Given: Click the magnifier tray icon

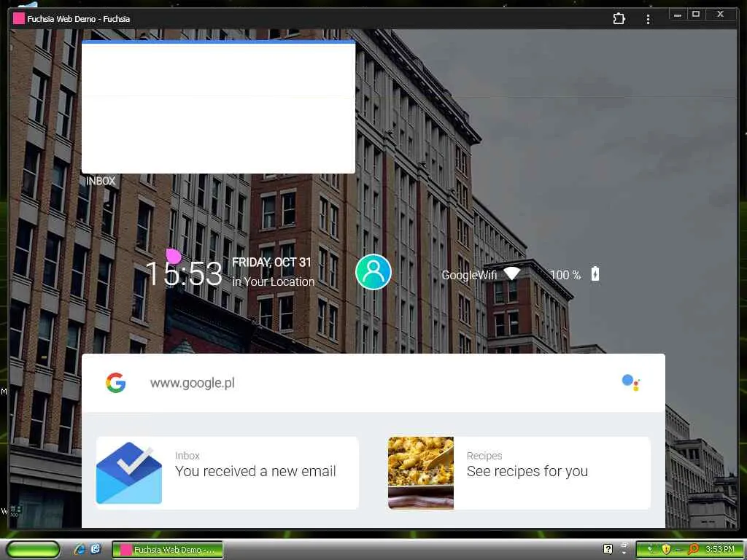Looking at the screenshot, I should tap(693, 549).
